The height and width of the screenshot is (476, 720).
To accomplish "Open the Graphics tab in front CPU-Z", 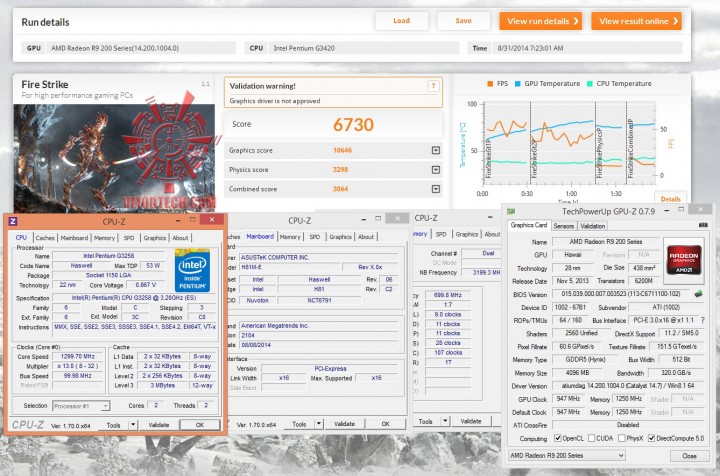I will coord(154,238).
